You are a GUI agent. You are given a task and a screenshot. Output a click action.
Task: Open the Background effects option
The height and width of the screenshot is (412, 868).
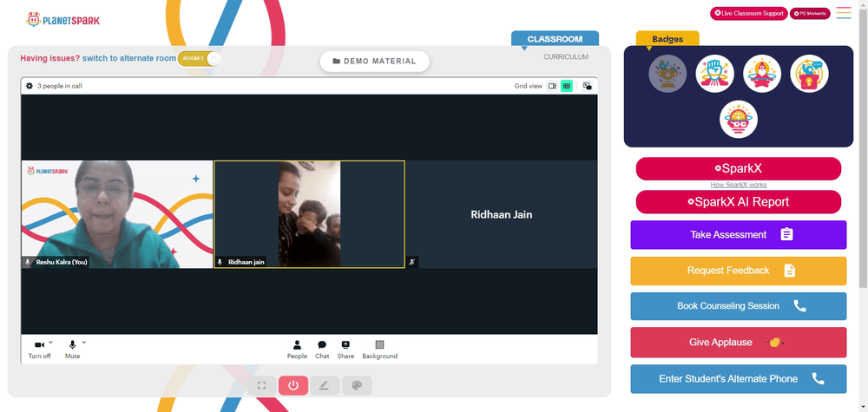pyautogui.click(x=380, y=350)
